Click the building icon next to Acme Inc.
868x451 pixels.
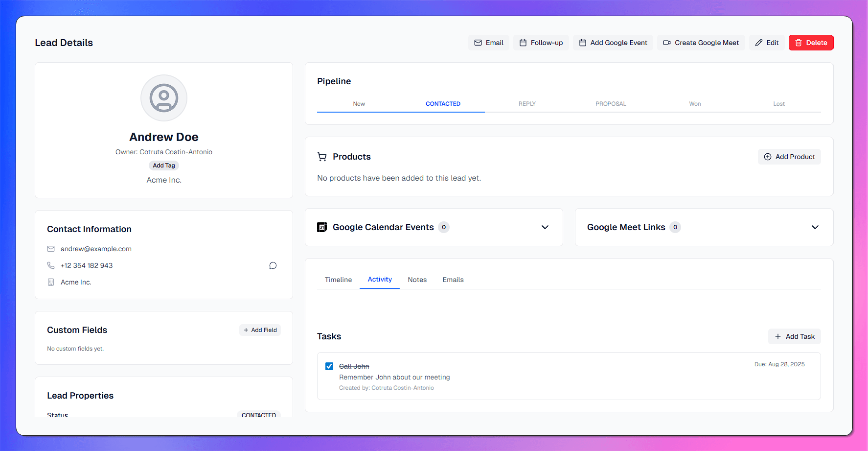point(51,282)
